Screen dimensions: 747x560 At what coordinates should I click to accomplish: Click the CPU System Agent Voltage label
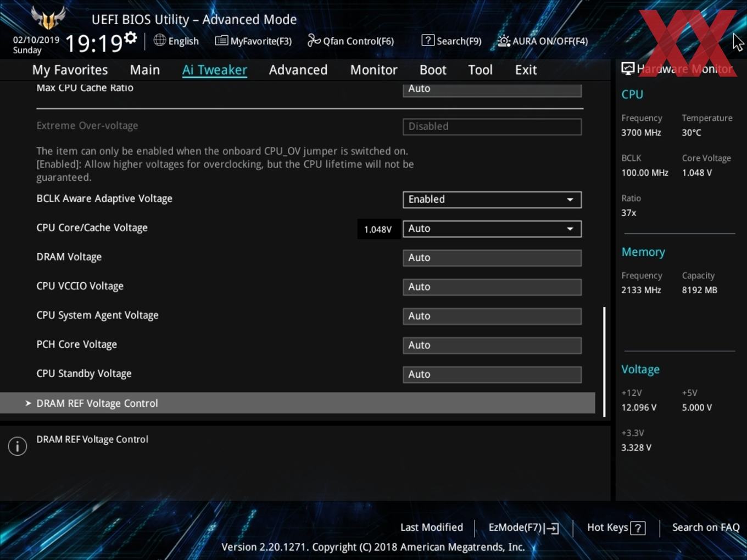pyautogui.click(x=97, y=315)
